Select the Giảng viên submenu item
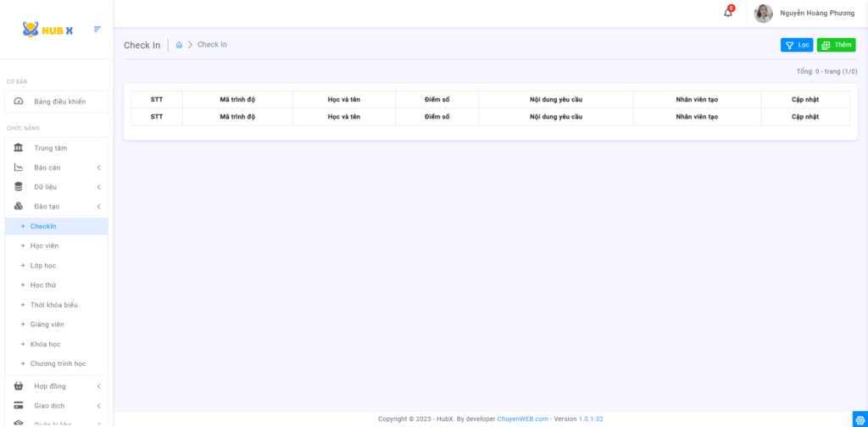This screenshot has height=427, width=868. tap(57, 324)
